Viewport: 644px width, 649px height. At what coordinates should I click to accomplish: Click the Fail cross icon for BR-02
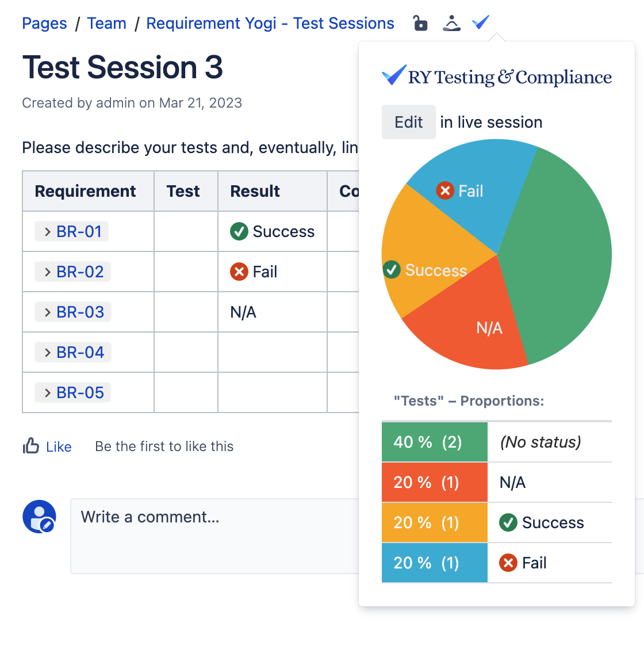(238, 272)
